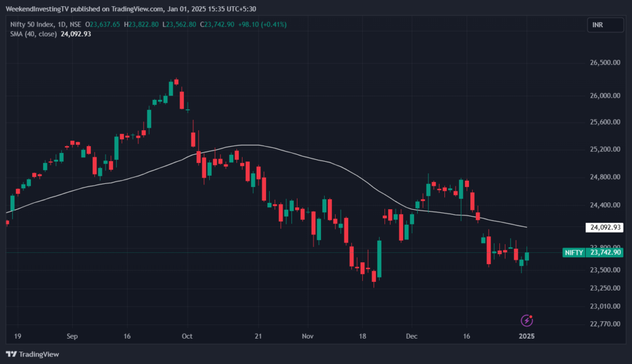Click the Dec date on time axis

click(x=412, y=336)
